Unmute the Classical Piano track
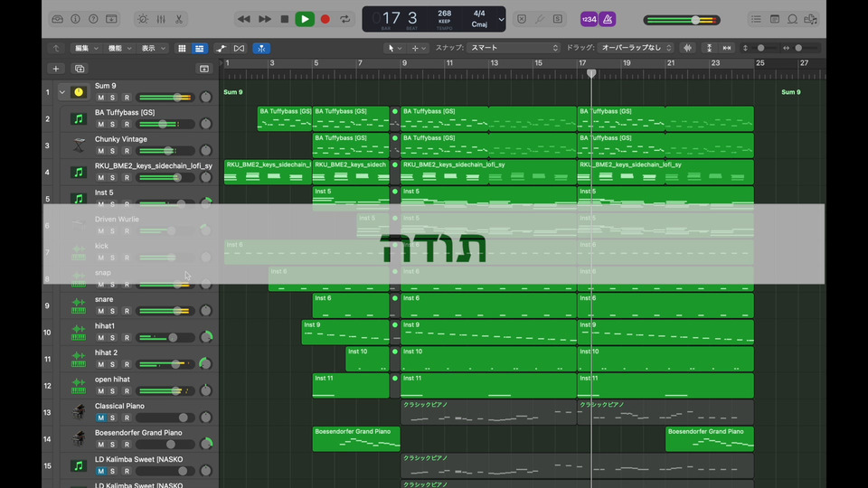The image size is (868, 488). 100,418
